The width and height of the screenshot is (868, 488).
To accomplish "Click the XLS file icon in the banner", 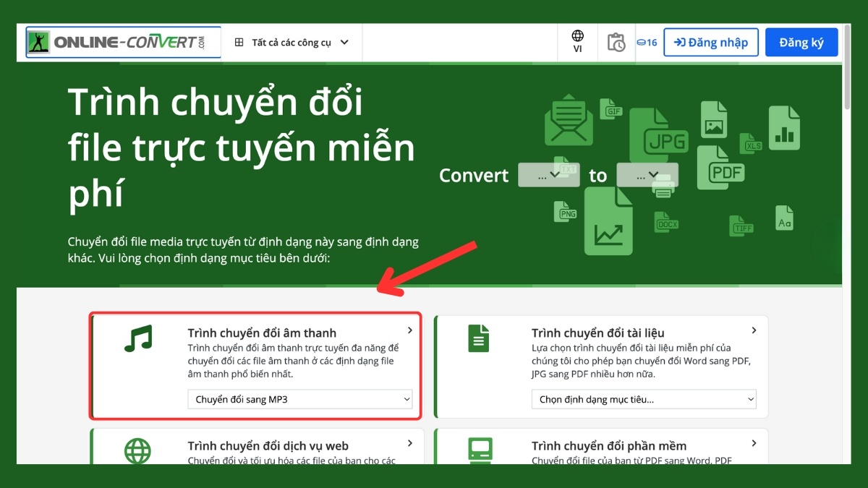I will point(749,143).
